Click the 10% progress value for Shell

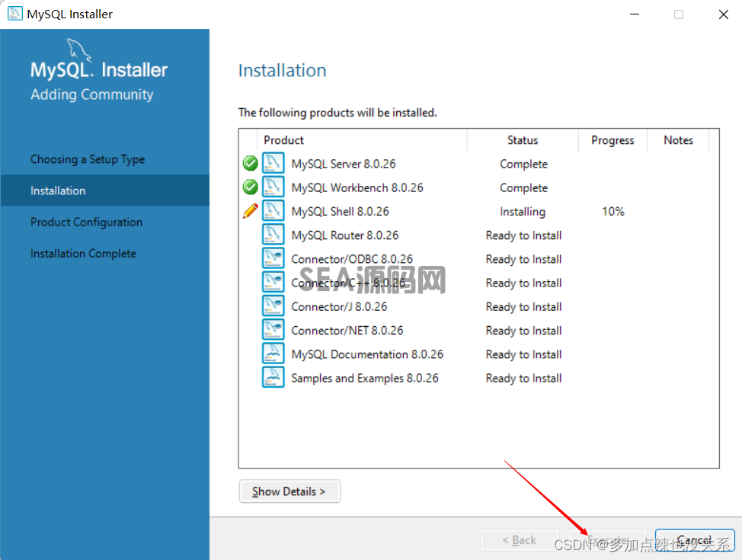click(x=612, y=211)
